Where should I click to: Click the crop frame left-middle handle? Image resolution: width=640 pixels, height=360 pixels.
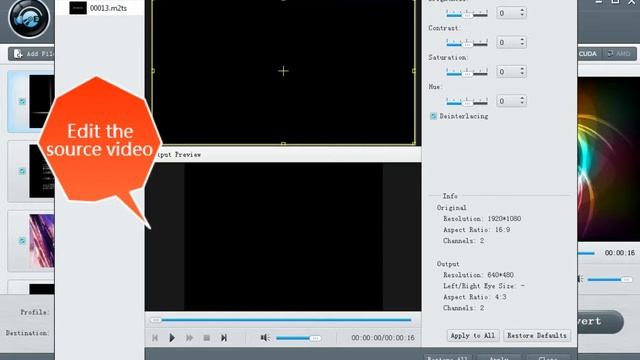(x=153, y=71)
